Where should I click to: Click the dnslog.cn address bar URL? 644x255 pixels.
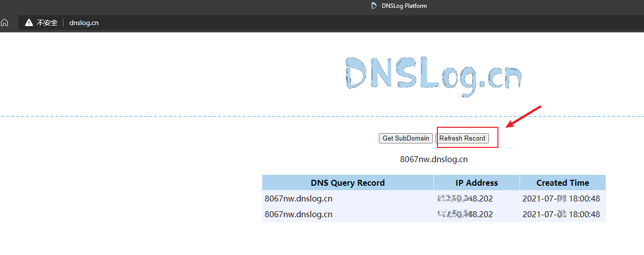coord(84,23)
